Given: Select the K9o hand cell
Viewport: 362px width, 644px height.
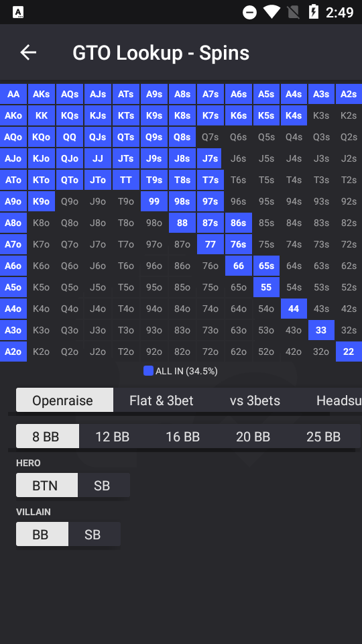Looking at the screenshot, I should pos(42,201).
